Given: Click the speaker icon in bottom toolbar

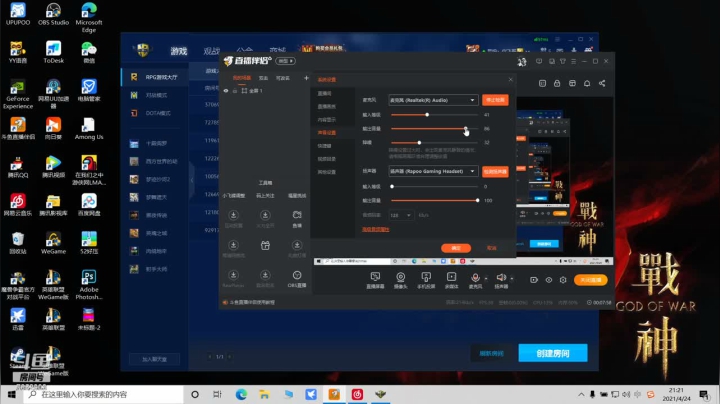Looking at the screenshot, I should tap(501, 277).
